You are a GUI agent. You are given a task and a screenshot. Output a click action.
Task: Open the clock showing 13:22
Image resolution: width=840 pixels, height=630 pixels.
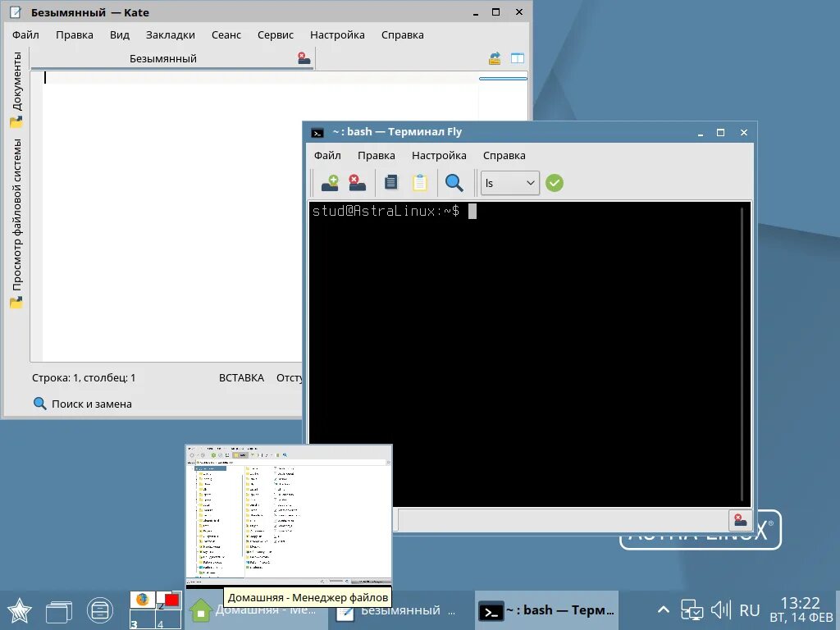[801, 610]
